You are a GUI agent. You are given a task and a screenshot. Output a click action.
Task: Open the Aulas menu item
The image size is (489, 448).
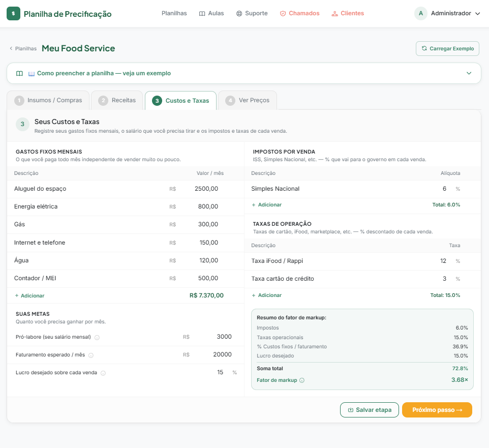click(211, 13)
